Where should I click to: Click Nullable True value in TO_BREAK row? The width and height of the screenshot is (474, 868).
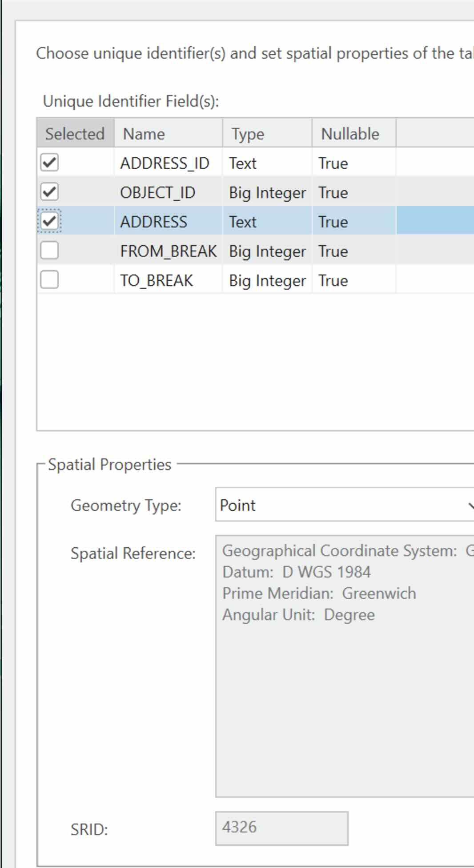tap(333, 280)
